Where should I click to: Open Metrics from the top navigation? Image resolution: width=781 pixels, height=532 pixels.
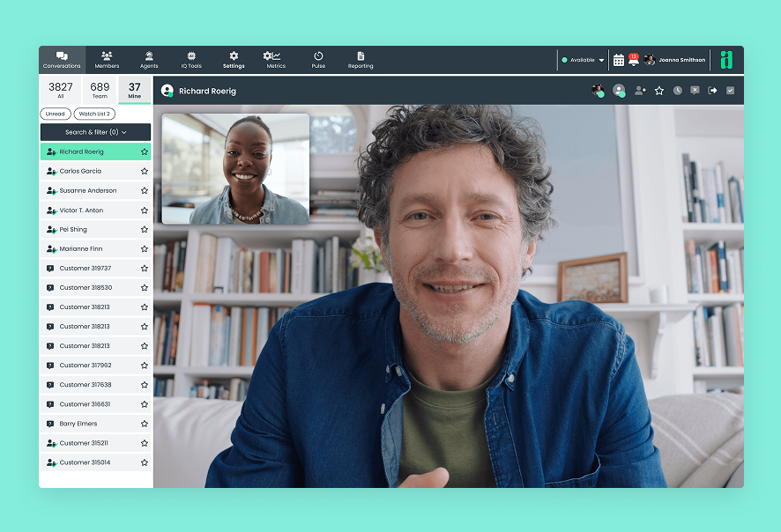point(276,60)
